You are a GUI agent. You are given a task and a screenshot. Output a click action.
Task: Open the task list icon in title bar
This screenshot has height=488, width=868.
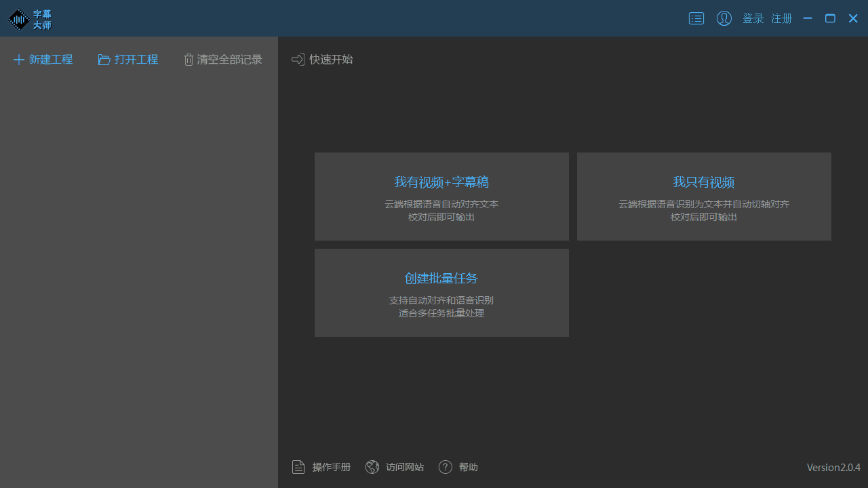(696, 18)
